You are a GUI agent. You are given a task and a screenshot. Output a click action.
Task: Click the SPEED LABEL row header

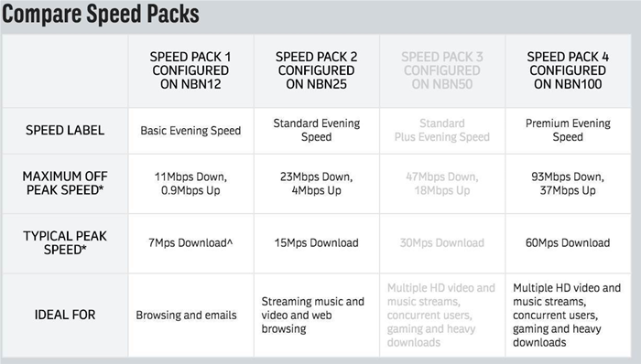65,130
